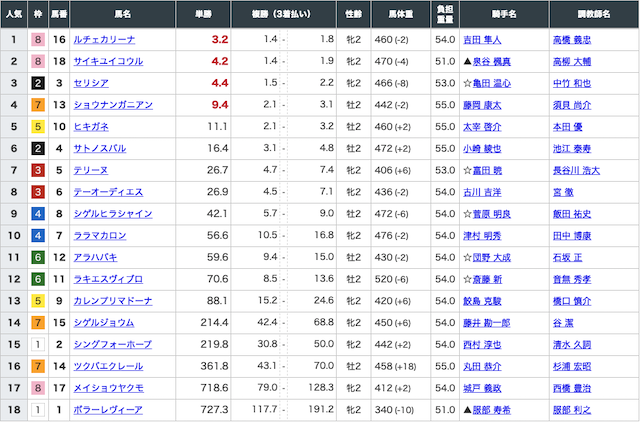
Task: Open jockey link 藤井 勘一郎
Action: tap(487, 323)
